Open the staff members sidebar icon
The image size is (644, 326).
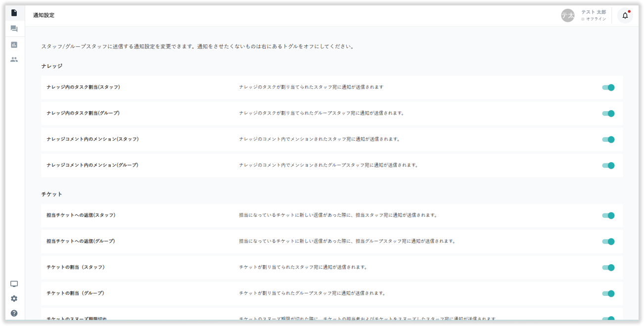[x=14, y=59]
